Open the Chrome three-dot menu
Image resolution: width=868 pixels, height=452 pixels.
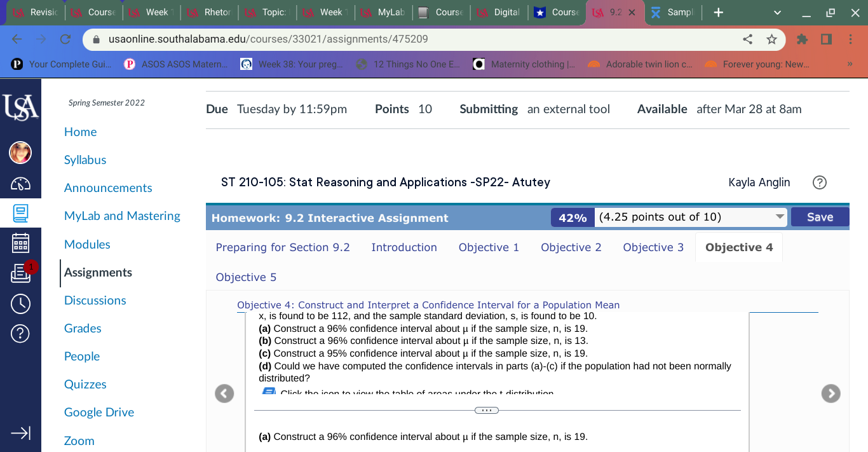(850, 39)
